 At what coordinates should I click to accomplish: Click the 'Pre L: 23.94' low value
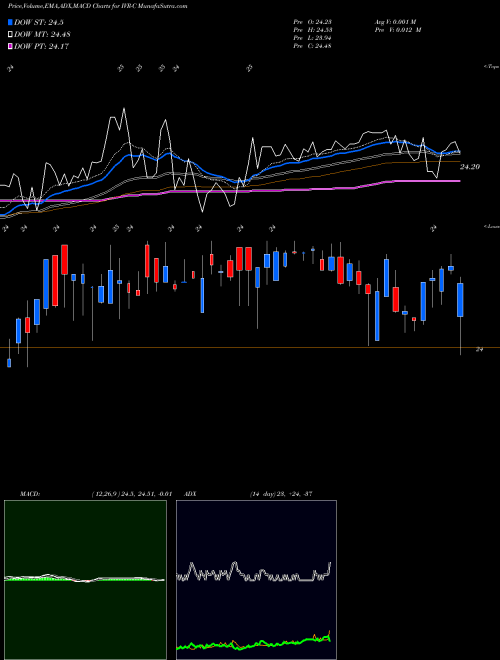(312, 38)
